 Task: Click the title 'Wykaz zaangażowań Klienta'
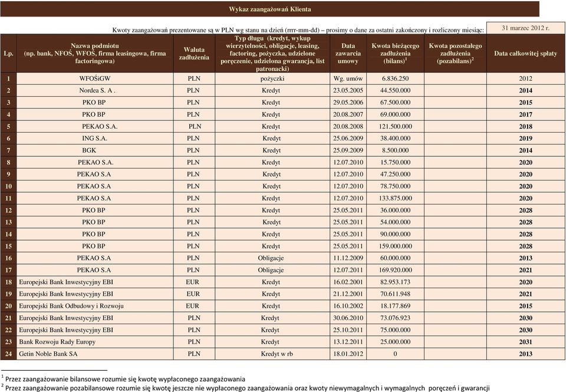[x=269, y=9]
